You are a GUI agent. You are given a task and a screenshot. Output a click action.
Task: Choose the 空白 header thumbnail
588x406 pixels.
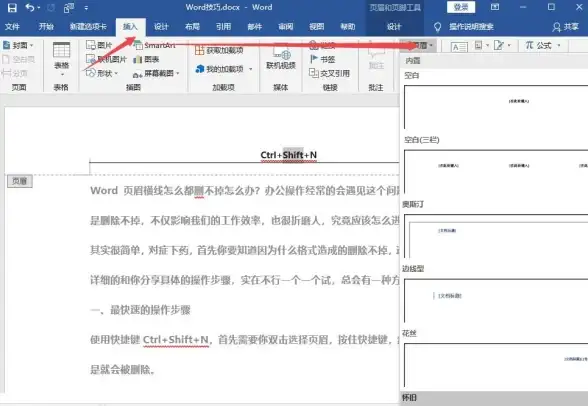[x=496, y=107]
